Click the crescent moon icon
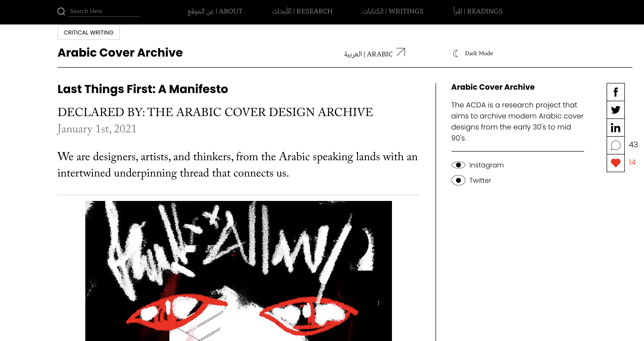 (x=455, y=53)
